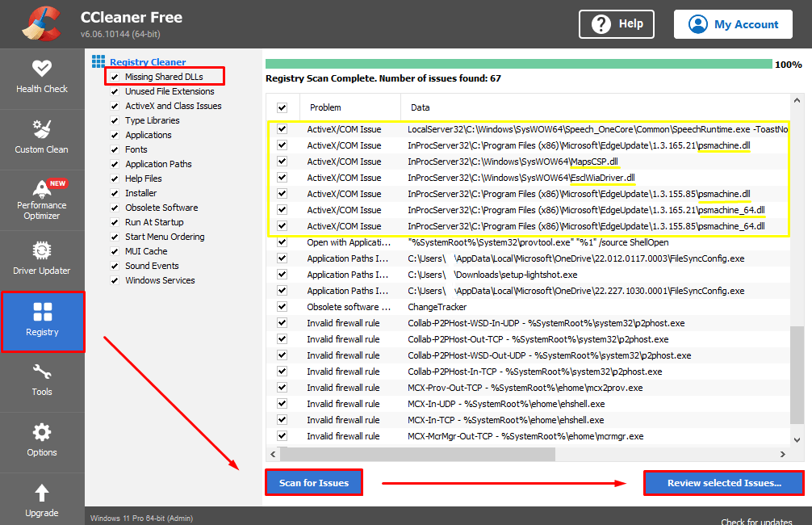This screenshot has height=525, width=812.
Task: Open My Account
Action: 733,24
